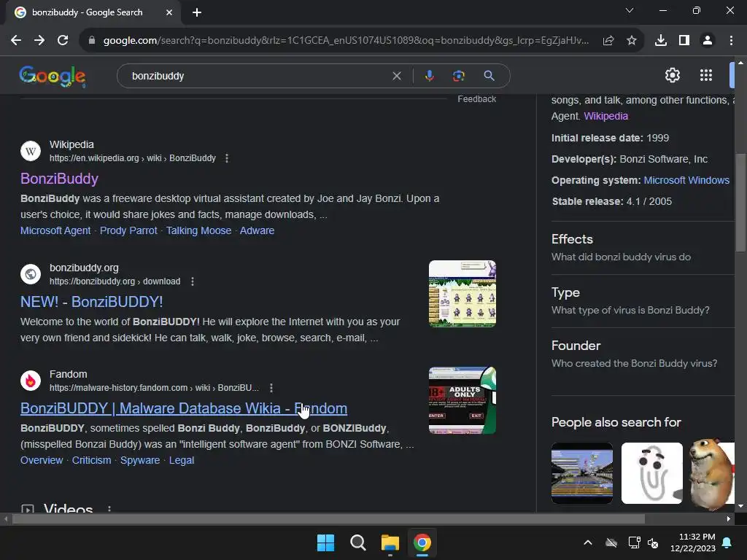This screenshot has height=560, width=747.
Task: Go forward in browser history
Action: click(39, 41)
